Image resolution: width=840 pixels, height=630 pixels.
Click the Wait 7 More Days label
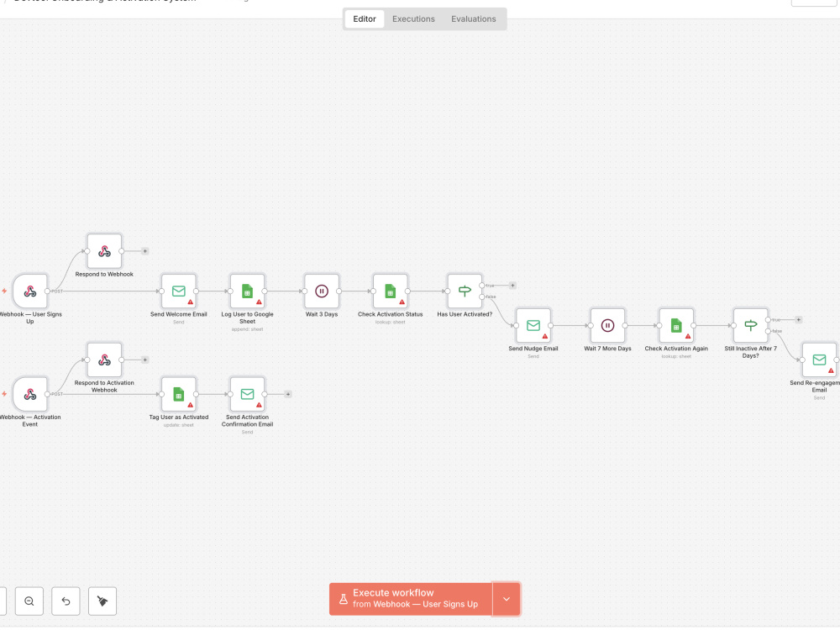pos(607,349)
